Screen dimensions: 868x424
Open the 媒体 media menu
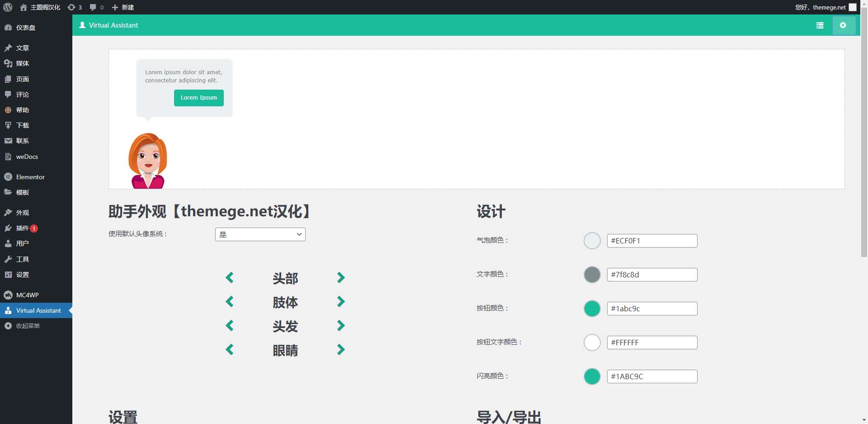36,63
